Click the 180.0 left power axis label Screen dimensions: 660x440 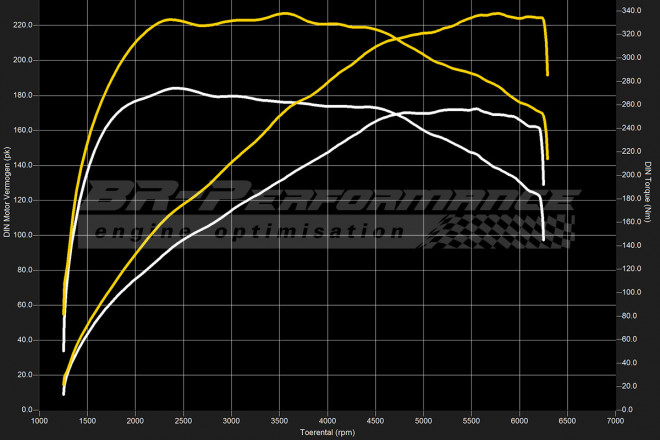(x=22, y=95)
